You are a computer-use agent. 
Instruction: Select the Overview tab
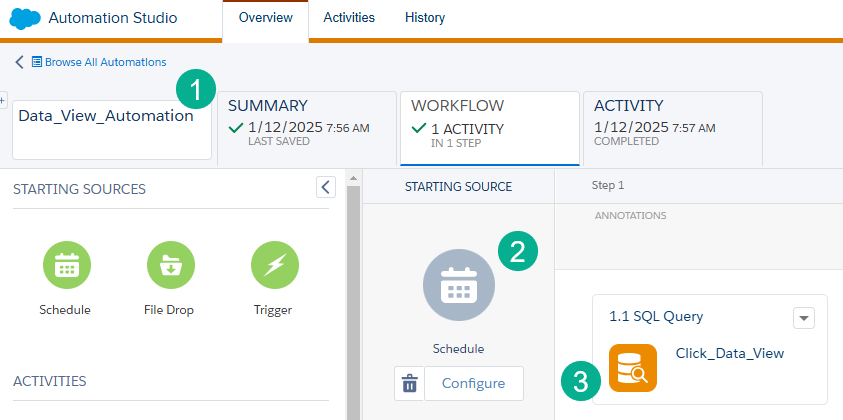point(265,18)
